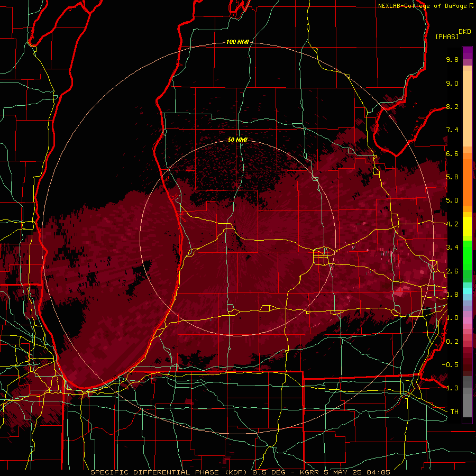Click the 0.2 legend value

click(x=452, y=342)
